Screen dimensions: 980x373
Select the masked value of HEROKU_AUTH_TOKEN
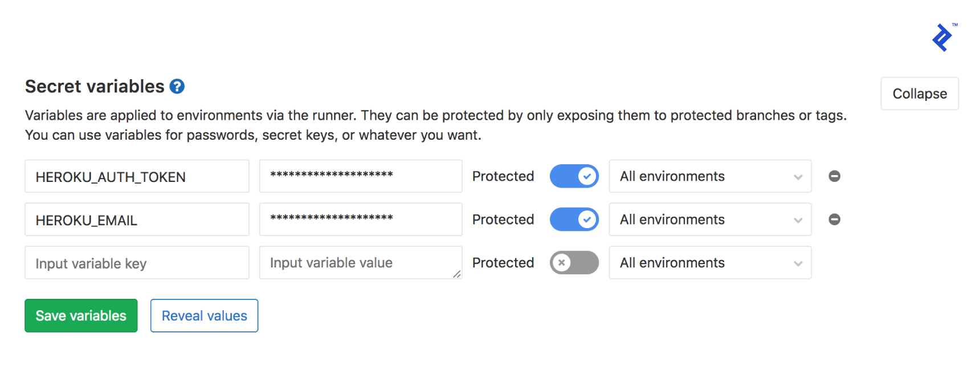pyautogui.click(x=360, y=176)
